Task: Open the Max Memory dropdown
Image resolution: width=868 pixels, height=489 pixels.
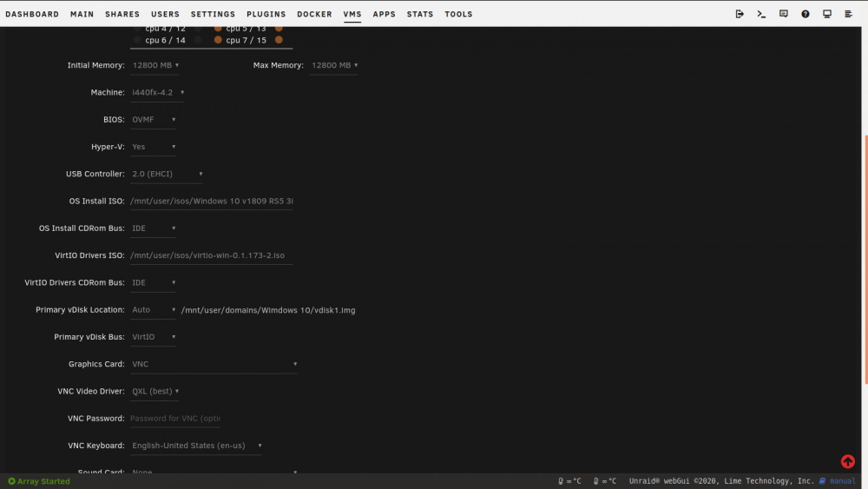Action: pos(334,65)
